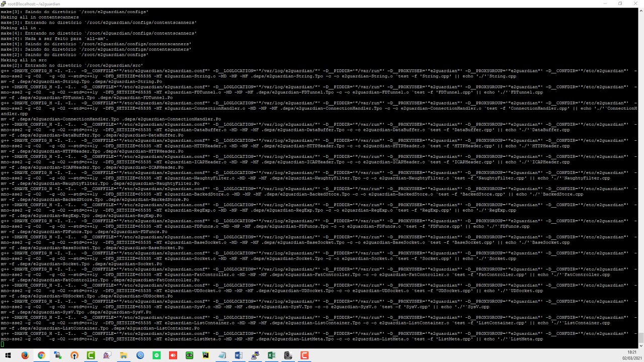Click the terminal scrollbar down arrow
Viewport: 644px width, 362px height.
point(640,345)
